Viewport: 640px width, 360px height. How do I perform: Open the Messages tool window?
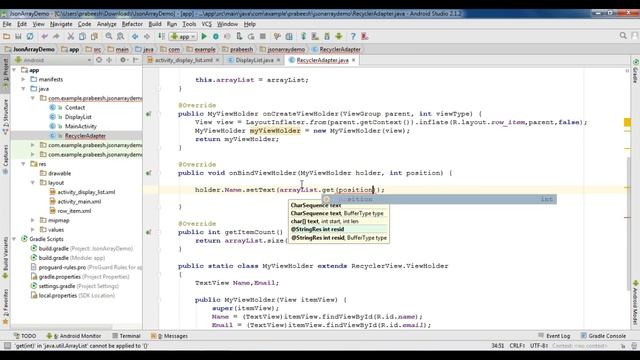(x=169, y=336)
